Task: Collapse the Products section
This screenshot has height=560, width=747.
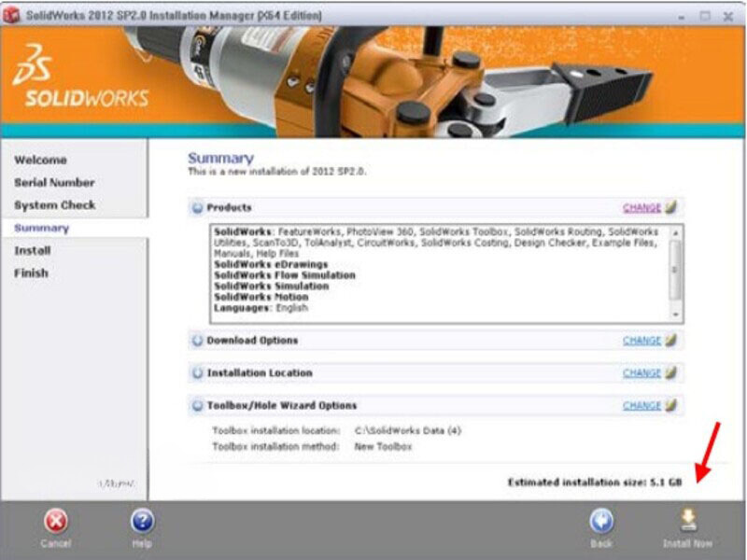Action: [x=197, y=207]
